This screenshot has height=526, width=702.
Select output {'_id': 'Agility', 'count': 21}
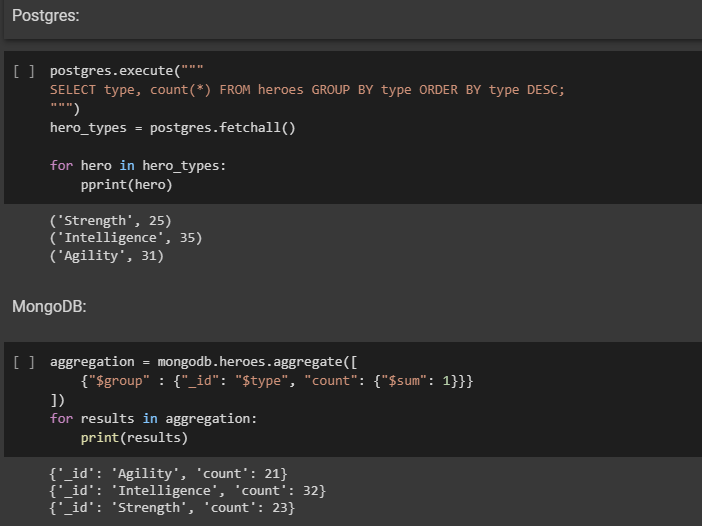tap(168, 474)
